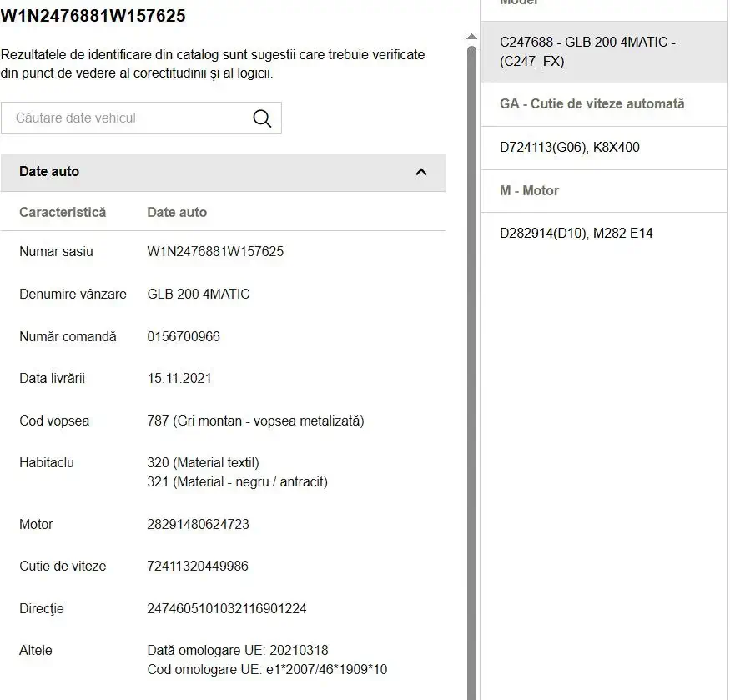Viewport: 730px width, 700px height.
Task: Select D724113(G06), K8X400 entry
Action: (x=604, y=148)
